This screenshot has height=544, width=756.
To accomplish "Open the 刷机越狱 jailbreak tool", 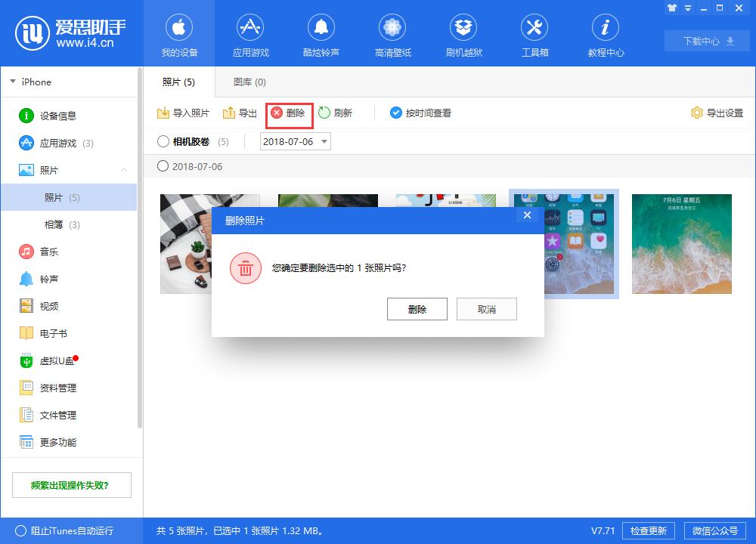I will point(463,33).
